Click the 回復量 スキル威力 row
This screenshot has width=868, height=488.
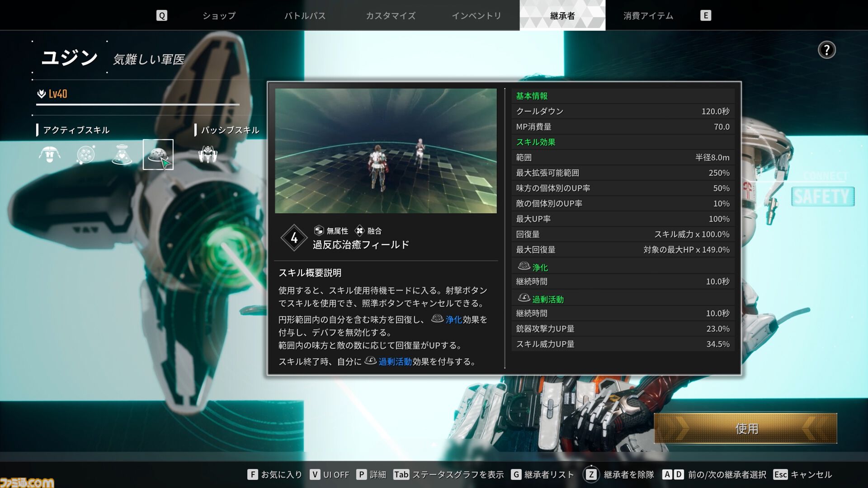(x=623, y=234)
